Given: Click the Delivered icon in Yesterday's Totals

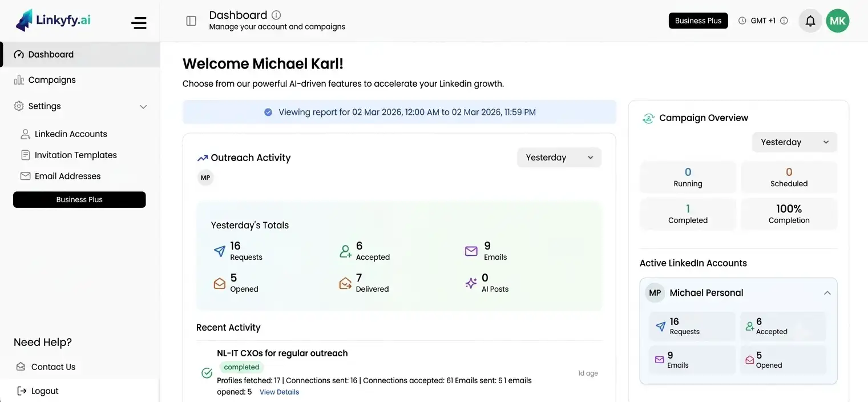Looking at the screenshot, I should [x=345, y=283].
